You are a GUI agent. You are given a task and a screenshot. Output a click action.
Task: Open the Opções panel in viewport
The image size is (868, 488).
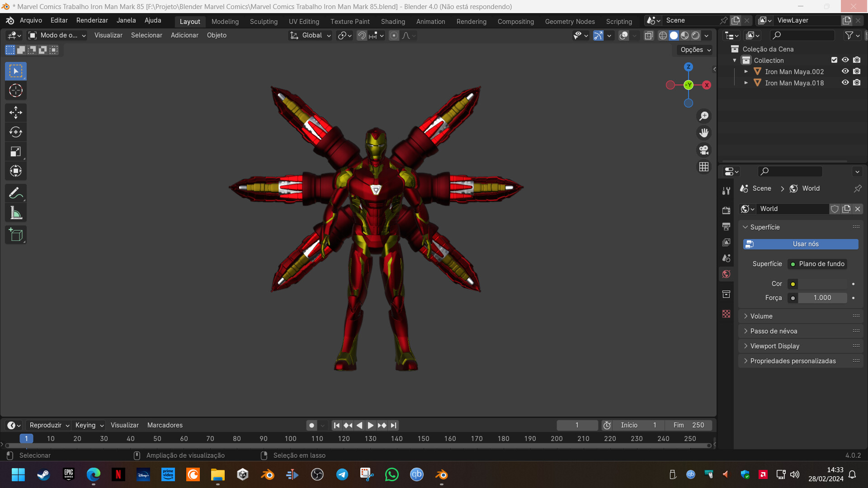click(693, 50)
